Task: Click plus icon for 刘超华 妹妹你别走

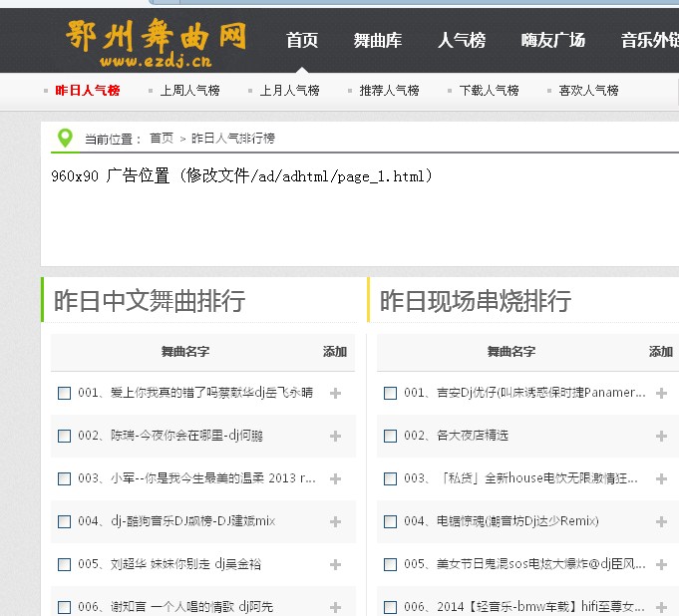Action: click(335, 564)
